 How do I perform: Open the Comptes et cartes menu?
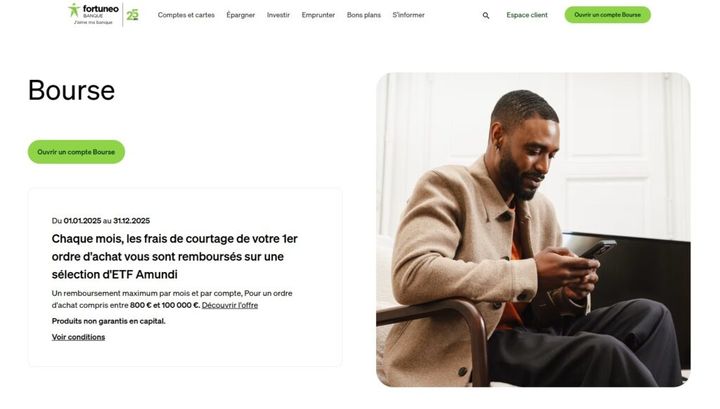click(186, 15)
